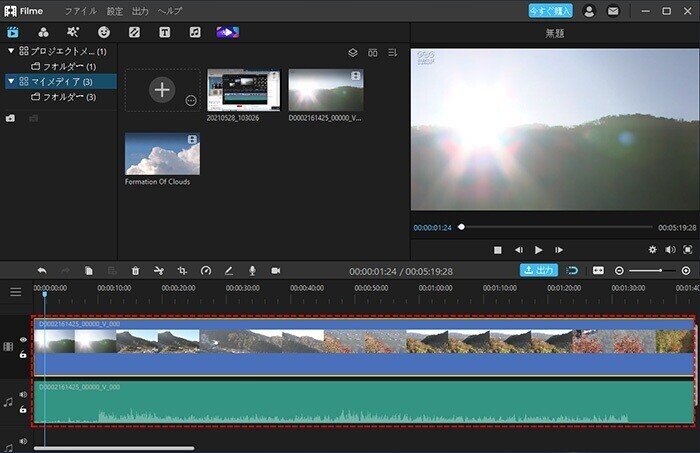Click the blue 出力 export button

[539, 270]
